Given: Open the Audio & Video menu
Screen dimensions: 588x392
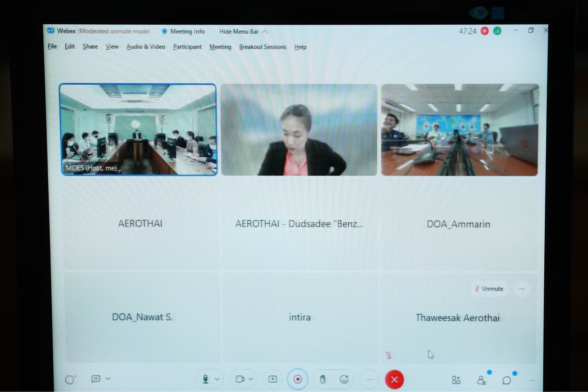Looking at the screenshot, I should click(x=146, y=47).
